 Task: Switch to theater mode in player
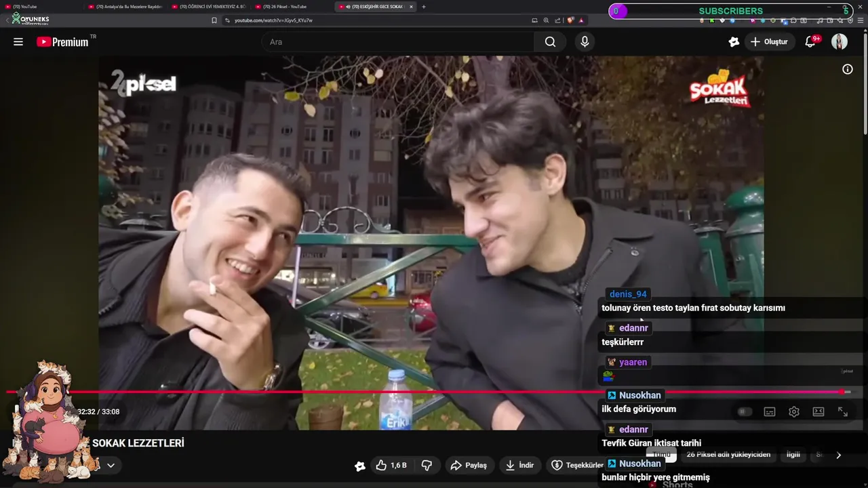(818, 411)
